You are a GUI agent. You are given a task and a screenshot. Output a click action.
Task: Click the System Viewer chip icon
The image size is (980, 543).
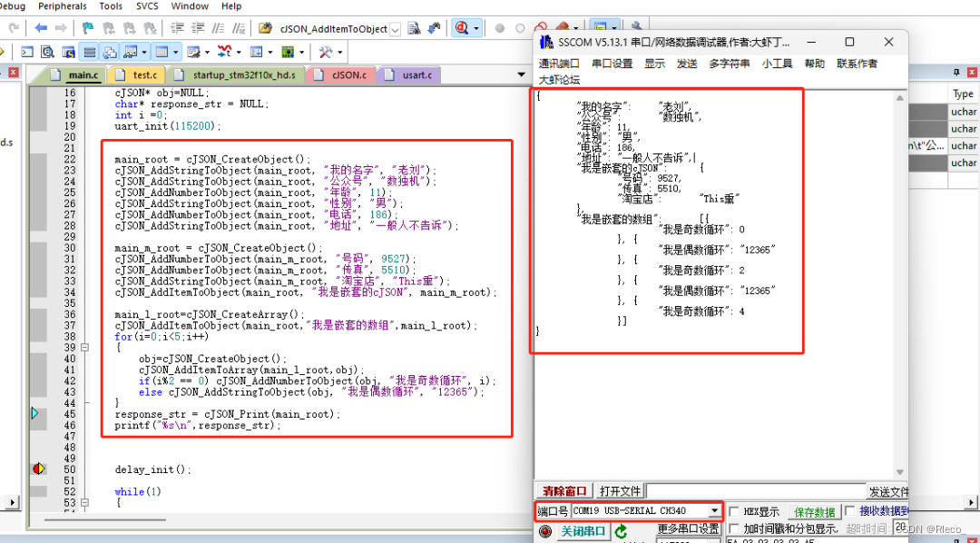click(x=289, y=52)
